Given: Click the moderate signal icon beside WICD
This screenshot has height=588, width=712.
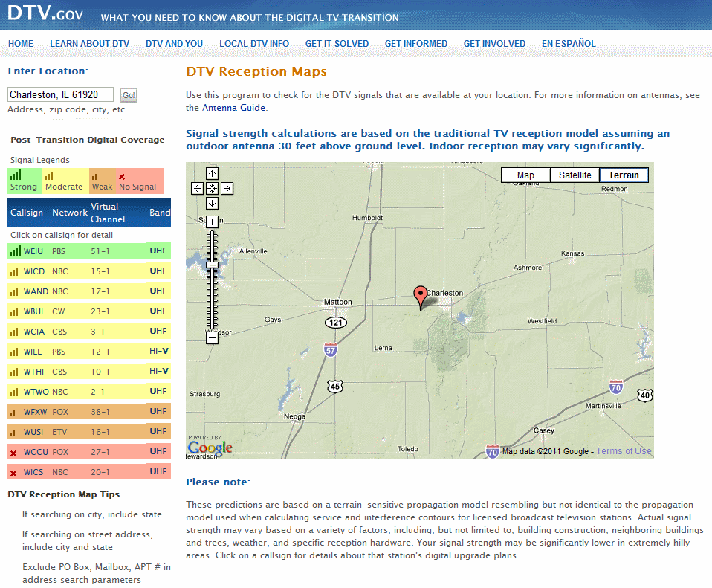Looking at the screenshot, I should tap(15, 271).
